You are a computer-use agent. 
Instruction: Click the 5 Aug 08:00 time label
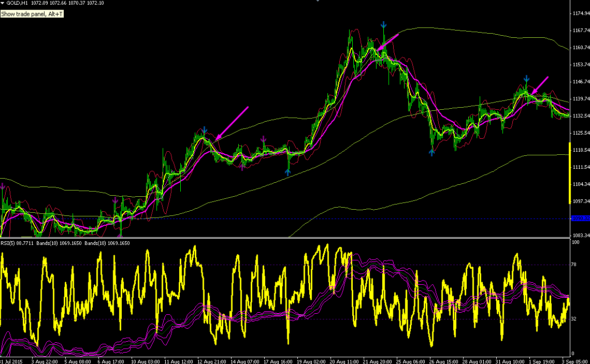pyautogui.click(x=78, y=362)
